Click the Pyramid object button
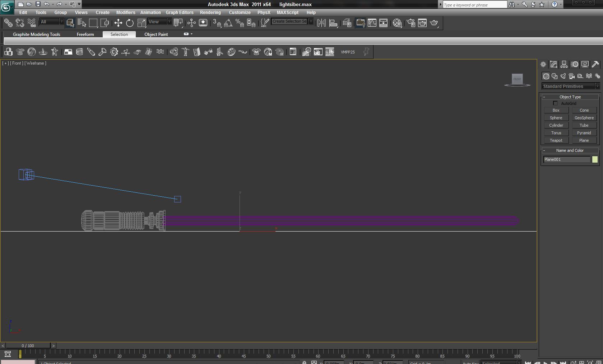Screen dimensions: 603x364 [584, 133]
